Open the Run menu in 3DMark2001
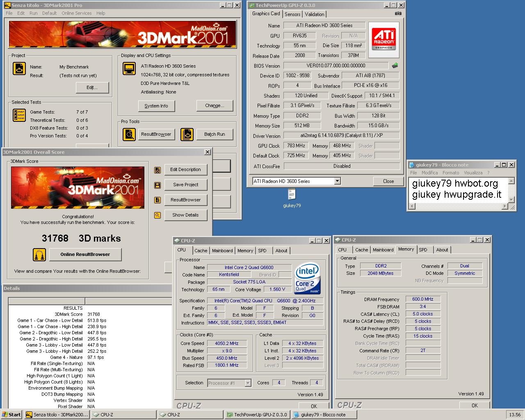This screenshot has width=525, height=420. 33,13
